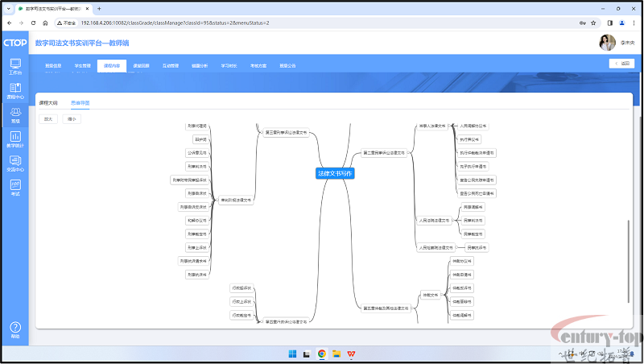Reload the page via the refresh icon

33,23
